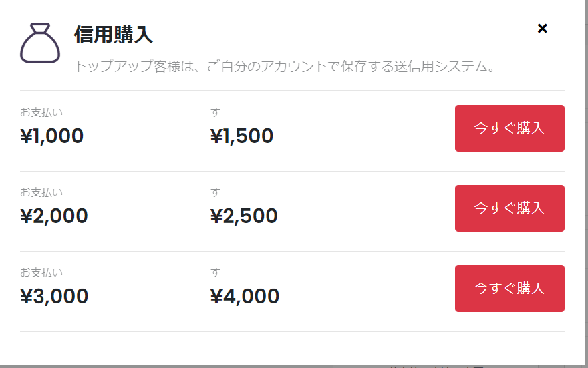Screen dimensions: 588x368
Task: Click the トップアップ客様 description text
Action: [x=285, y=66]
